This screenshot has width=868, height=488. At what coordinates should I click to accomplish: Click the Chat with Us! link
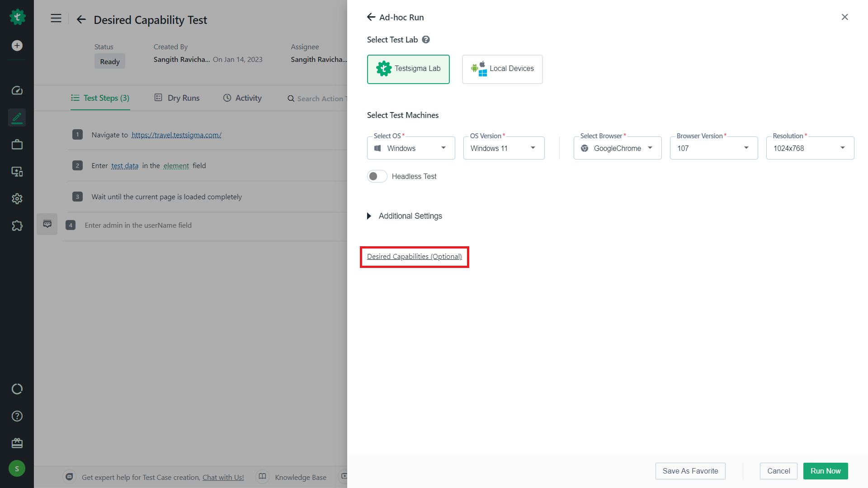[223, 477]
